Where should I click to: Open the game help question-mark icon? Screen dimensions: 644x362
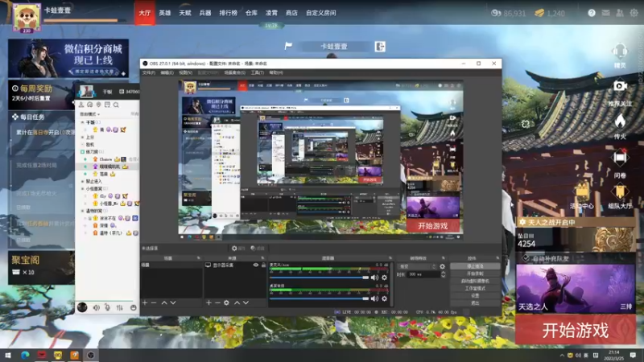pos(592,13)
